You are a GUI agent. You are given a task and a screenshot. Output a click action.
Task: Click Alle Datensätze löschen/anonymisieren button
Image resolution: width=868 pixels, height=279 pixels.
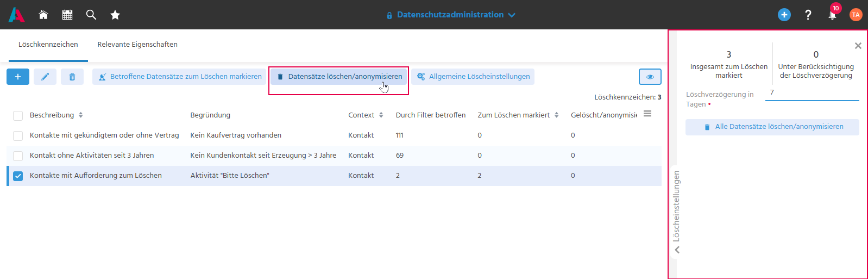pos(772,127)
